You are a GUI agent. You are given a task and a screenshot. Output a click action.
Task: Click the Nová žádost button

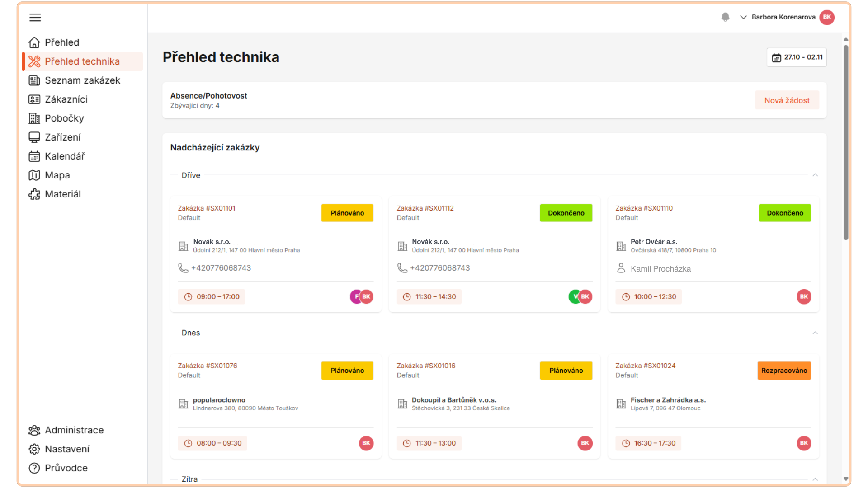[787, 100]
